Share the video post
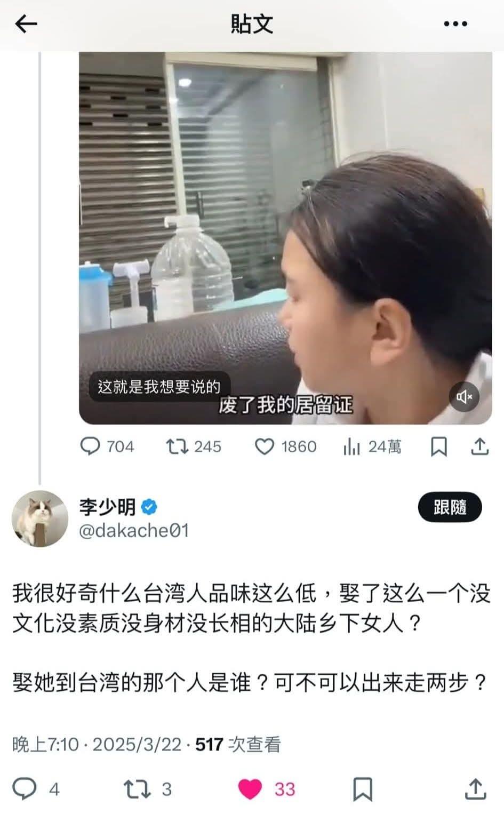Image resolution: width=504 pixels, height=830 pixels. (479, 446)
